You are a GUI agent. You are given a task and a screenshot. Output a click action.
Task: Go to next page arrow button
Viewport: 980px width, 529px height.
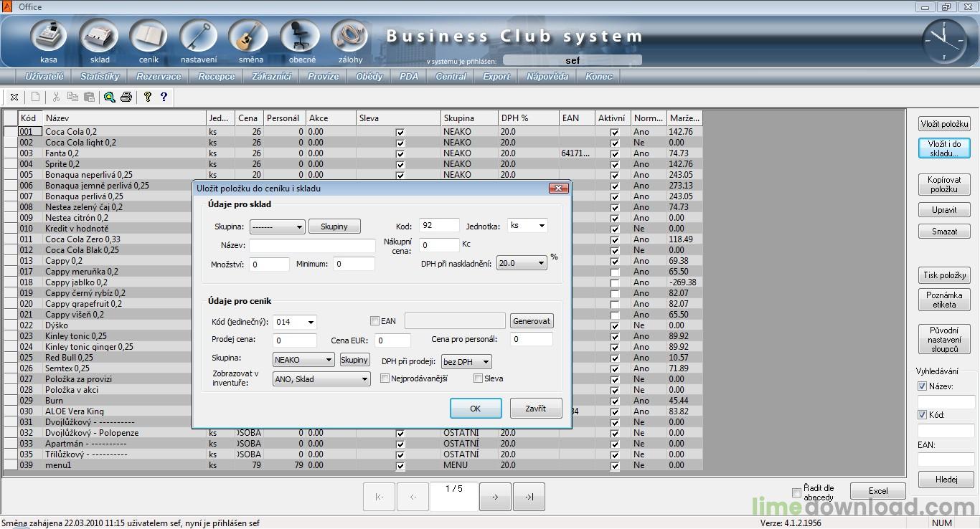495,497
